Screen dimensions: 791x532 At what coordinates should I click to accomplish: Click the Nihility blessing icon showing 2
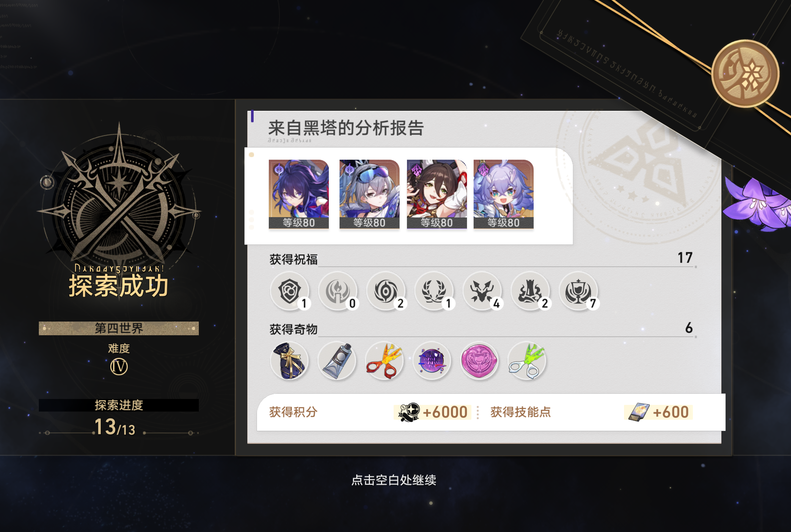(386, 291)
